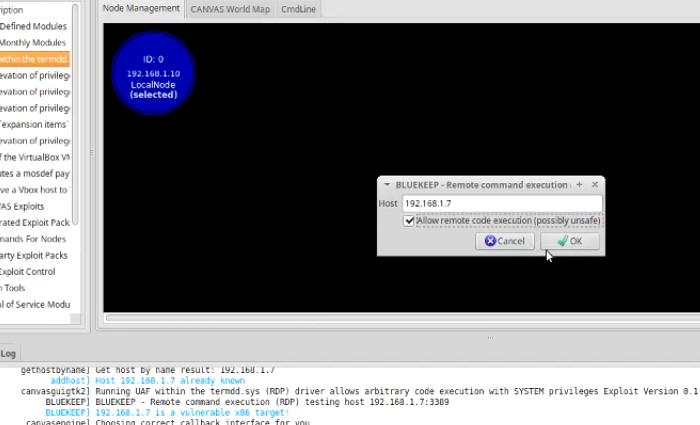Click module list vertical scrollbar
700x425 pixels.
75,114
